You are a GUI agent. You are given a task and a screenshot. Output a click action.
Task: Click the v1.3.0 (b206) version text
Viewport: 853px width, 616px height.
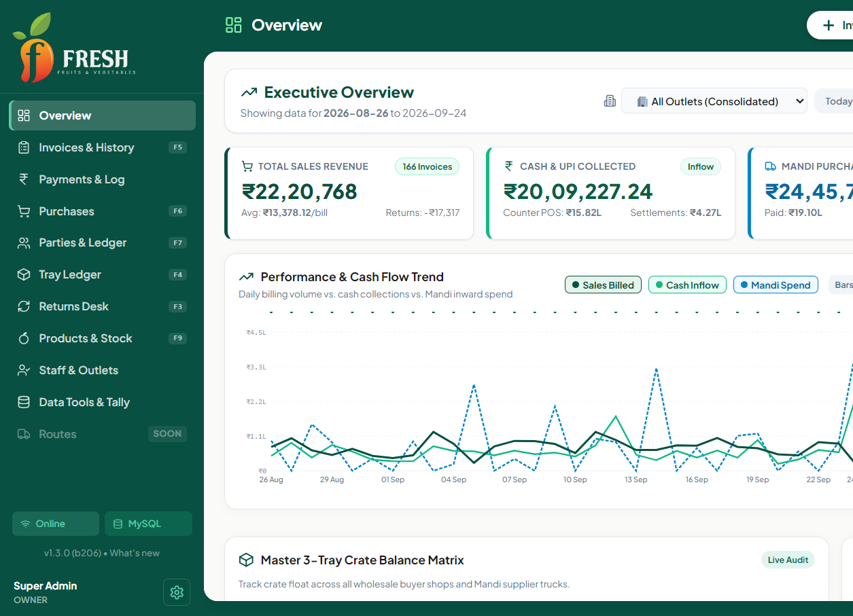point(71,553)
